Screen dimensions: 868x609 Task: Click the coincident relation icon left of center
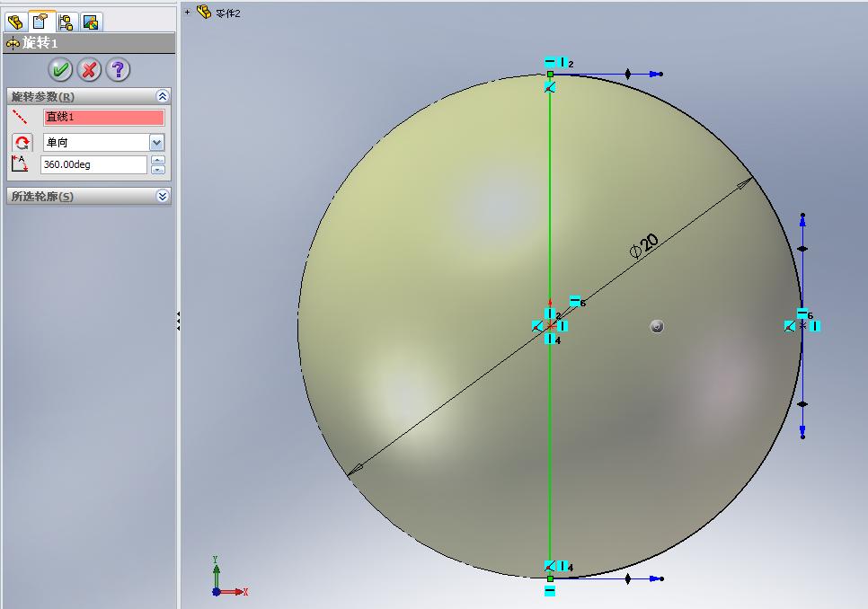tap(537, 326)
